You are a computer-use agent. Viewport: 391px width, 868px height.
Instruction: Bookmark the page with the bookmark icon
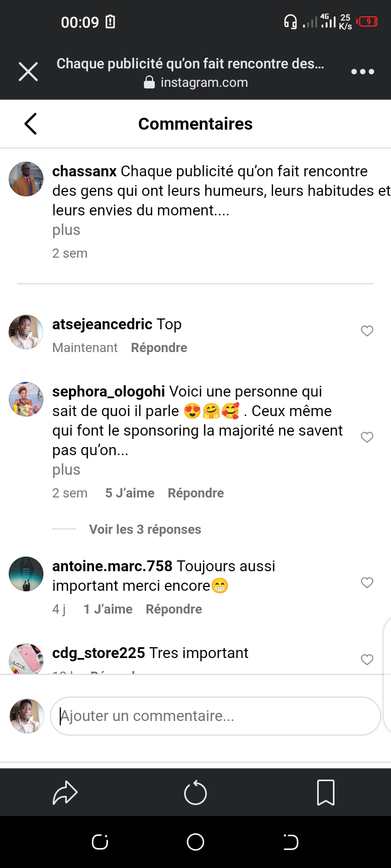(326, 793)
